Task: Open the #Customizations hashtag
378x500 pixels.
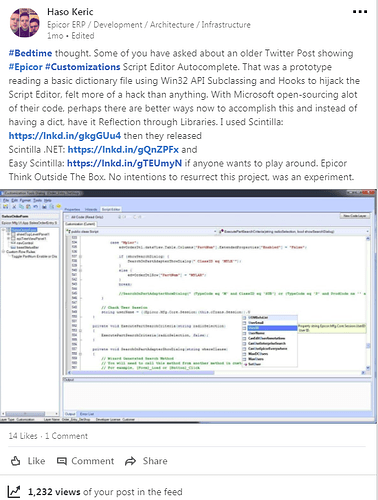Action: click(x=83, y=67)
